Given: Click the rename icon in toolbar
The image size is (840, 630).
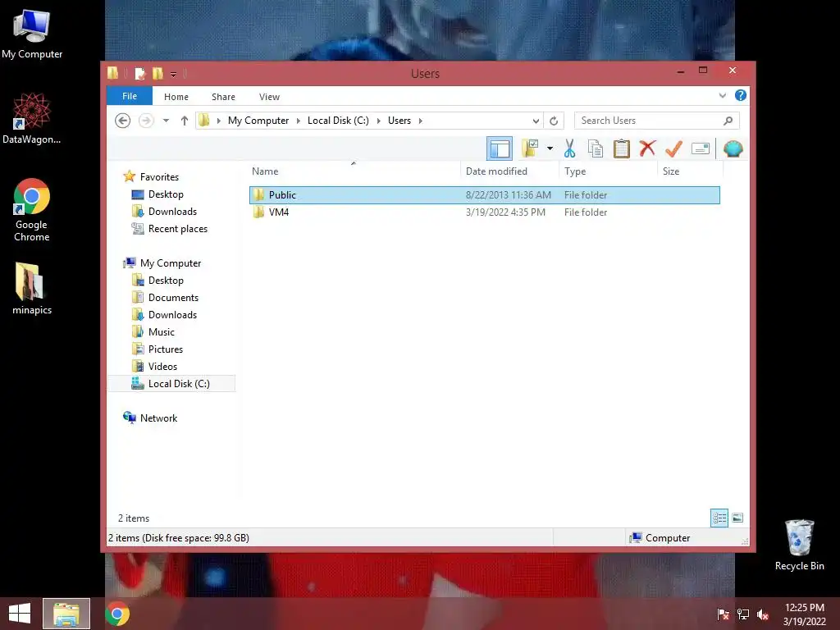Looking at the screenshot, I should coord(701,148).
